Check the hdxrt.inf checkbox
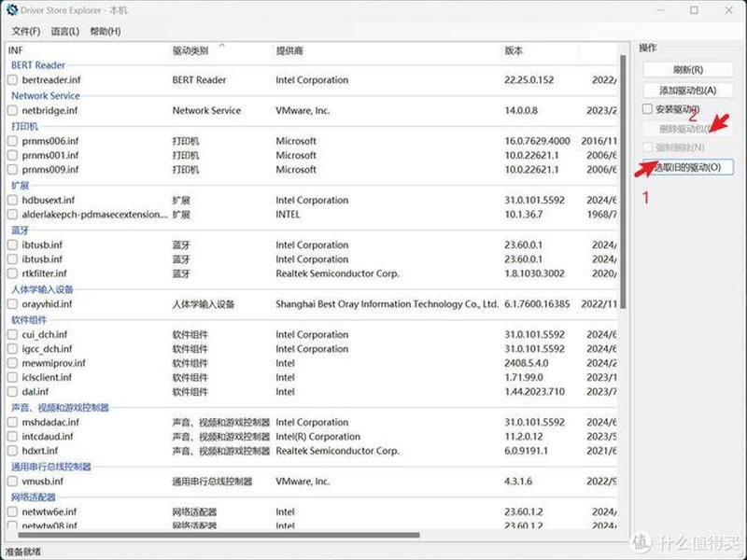 [12, 451]
